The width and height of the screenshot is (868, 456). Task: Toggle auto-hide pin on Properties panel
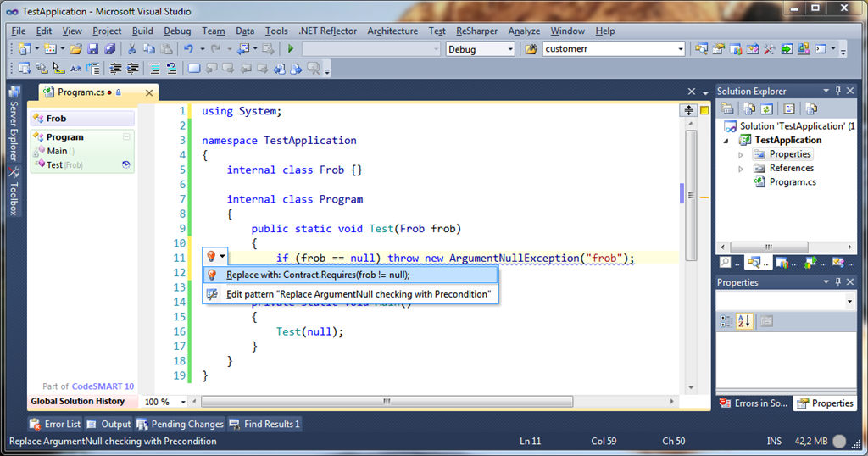(x=838, y=282)
